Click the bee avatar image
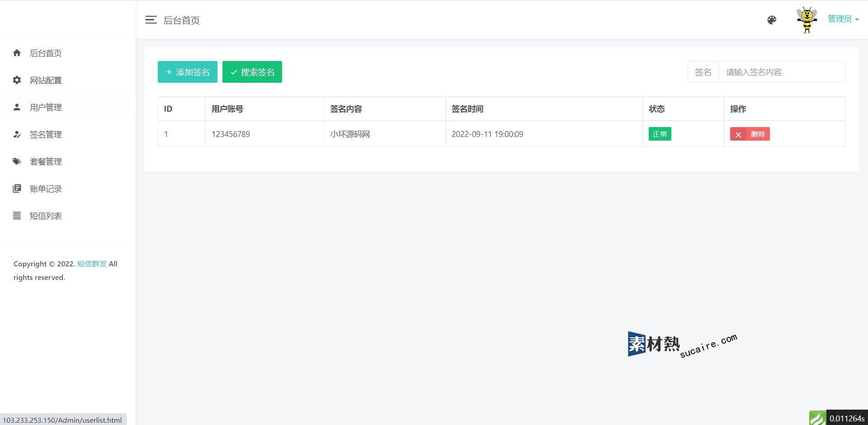 click(807, 20)
